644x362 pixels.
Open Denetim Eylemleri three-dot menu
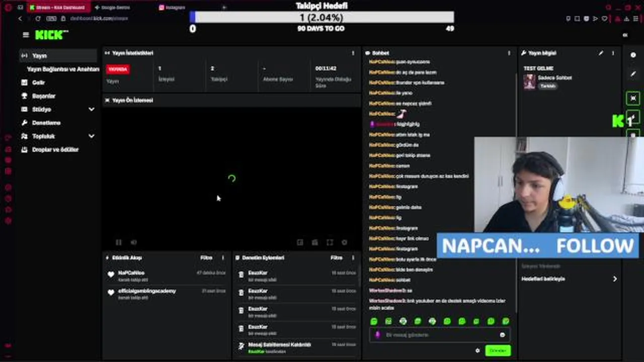coord(353,257)
